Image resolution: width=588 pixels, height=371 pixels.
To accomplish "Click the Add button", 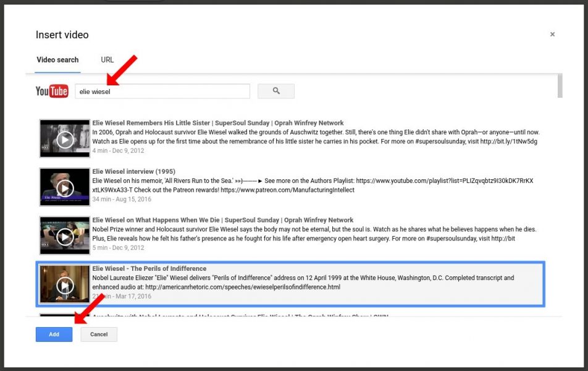I will point(54,334).
